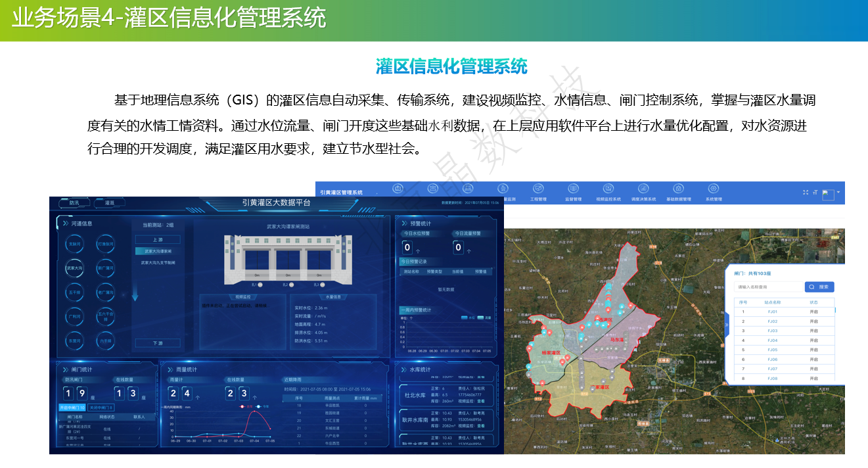Image resolution: width=868 pixels, height=468 pixels.
Task: Switch to the 灌溉 tab
Action: [x=110, y=203]
